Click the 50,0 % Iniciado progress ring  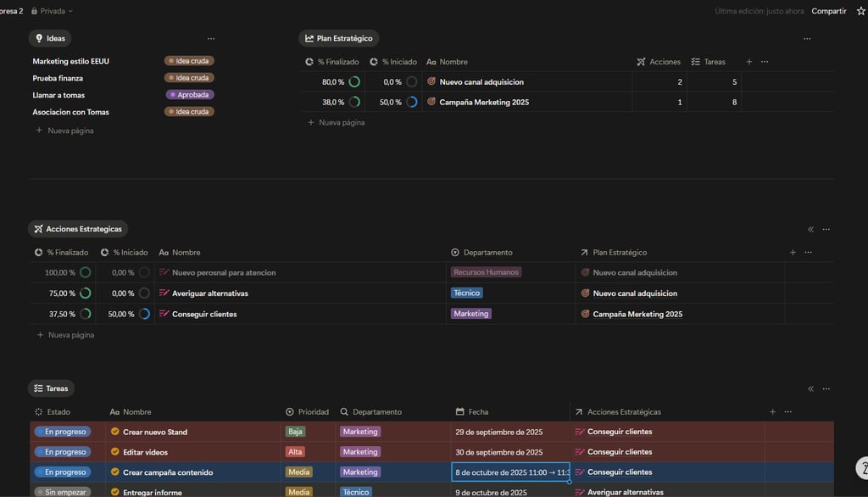point(412,103)
